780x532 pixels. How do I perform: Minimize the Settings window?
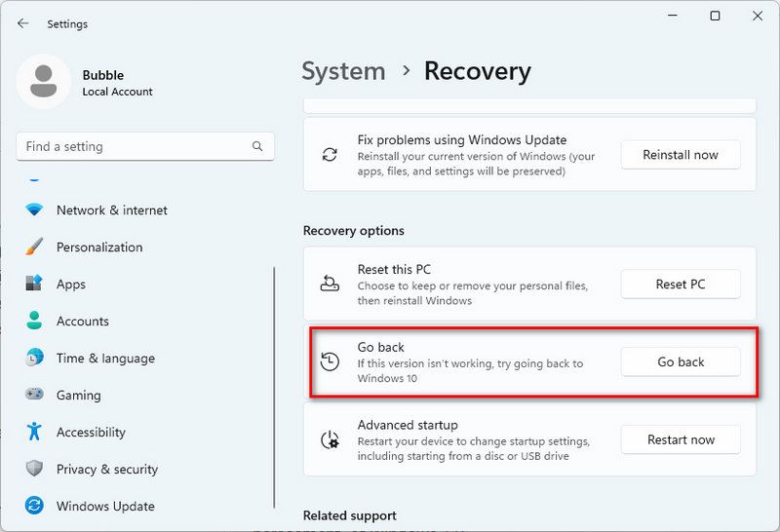point(672,16)
